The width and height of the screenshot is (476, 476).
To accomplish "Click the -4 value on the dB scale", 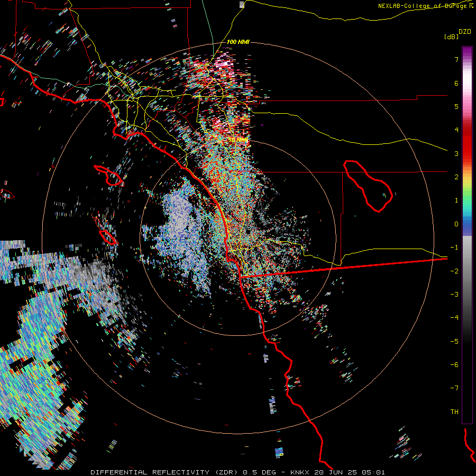I will [454, 318].
